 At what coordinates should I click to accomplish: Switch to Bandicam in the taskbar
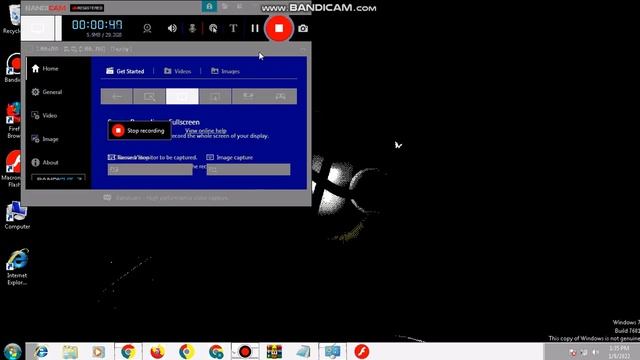[x=245, y=351]
